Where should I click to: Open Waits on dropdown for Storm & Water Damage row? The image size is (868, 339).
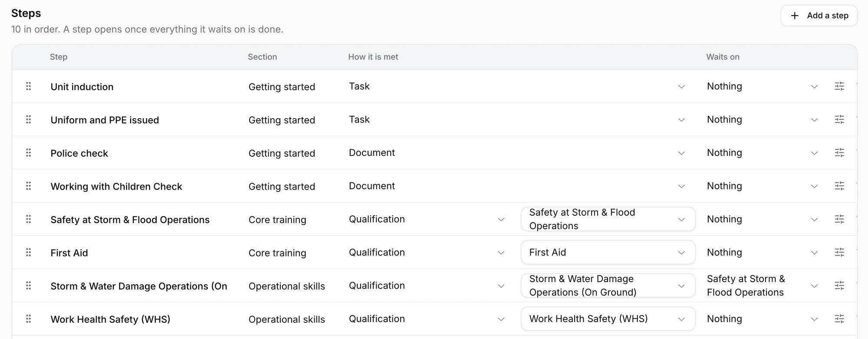tap(763, 286)
